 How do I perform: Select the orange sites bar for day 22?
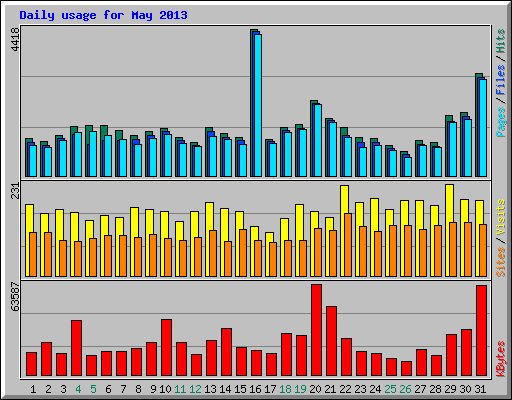[x=348, y=245]
